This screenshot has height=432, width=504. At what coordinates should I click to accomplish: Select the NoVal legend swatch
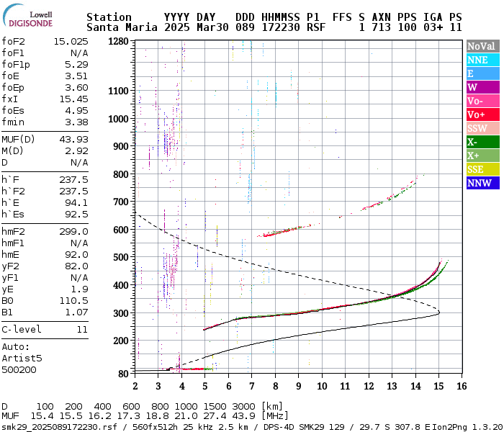tap(483, 46)
